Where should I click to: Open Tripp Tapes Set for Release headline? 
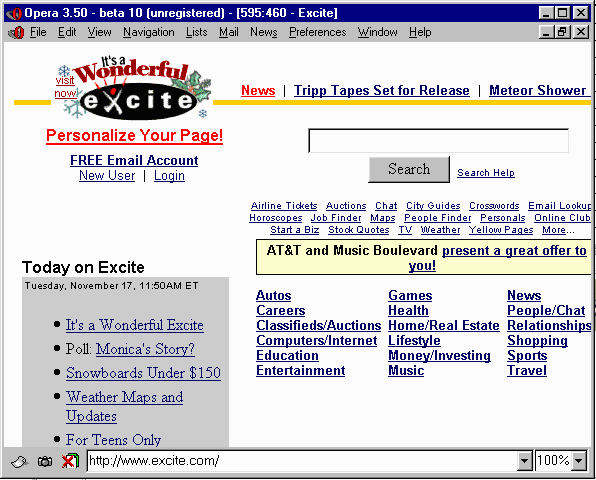pos(382,90)
